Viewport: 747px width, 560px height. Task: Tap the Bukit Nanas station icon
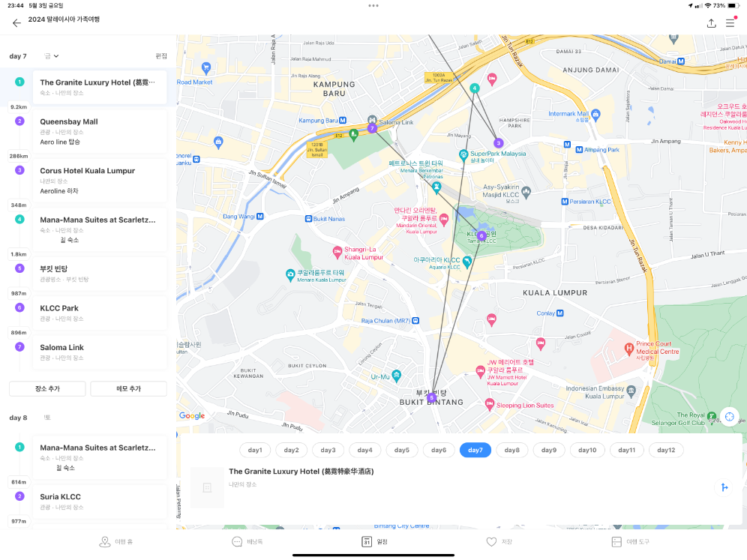click(x=308, y=219)
